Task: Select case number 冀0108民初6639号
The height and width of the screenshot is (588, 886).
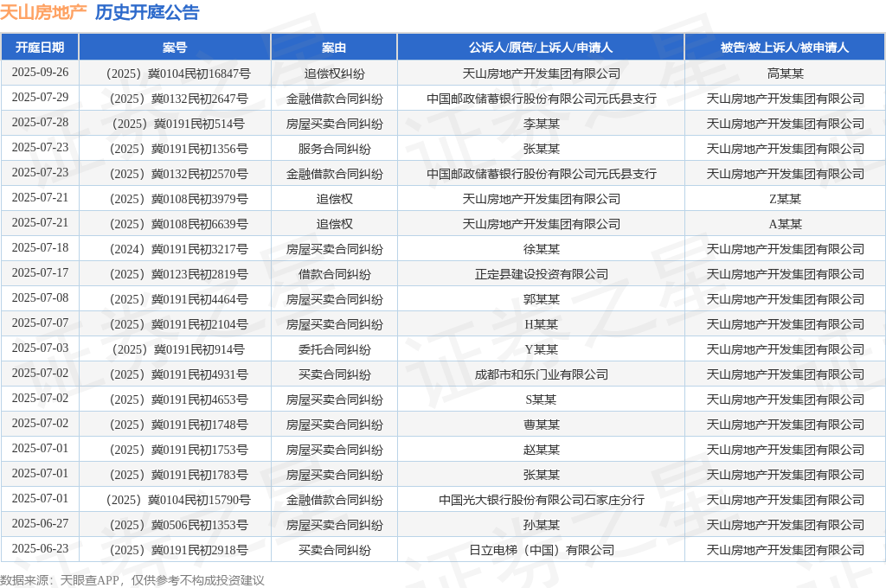Action: 178,224
